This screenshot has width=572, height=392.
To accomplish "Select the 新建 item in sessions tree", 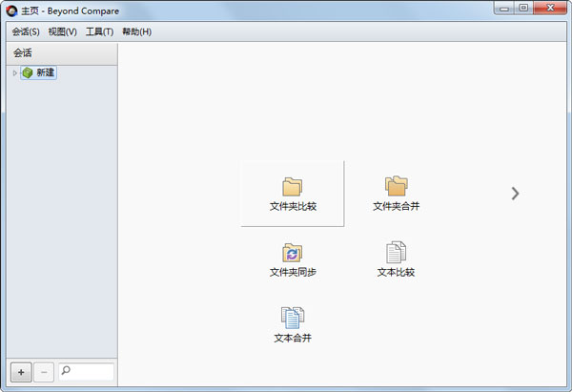I will click(39, 72).
